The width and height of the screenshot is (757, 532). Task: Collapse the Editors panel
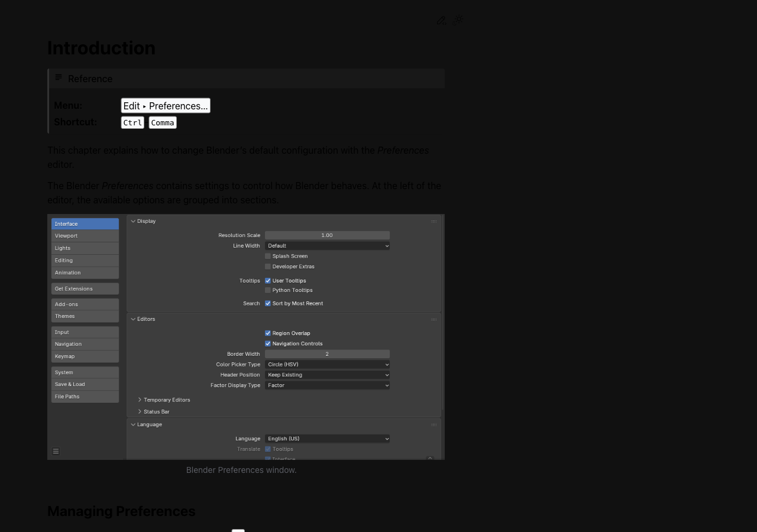(133, 319)
